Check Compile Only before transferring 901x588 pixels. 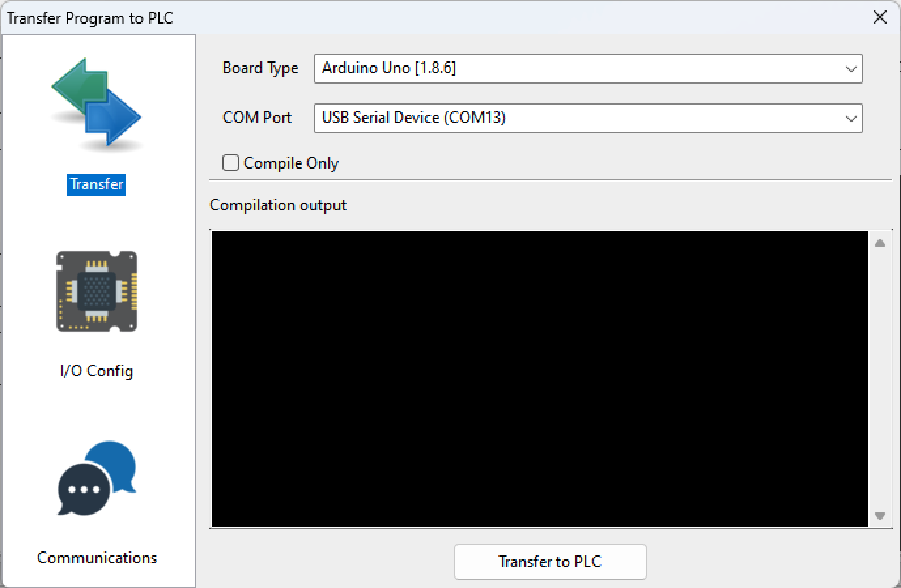tap(230, 163)
